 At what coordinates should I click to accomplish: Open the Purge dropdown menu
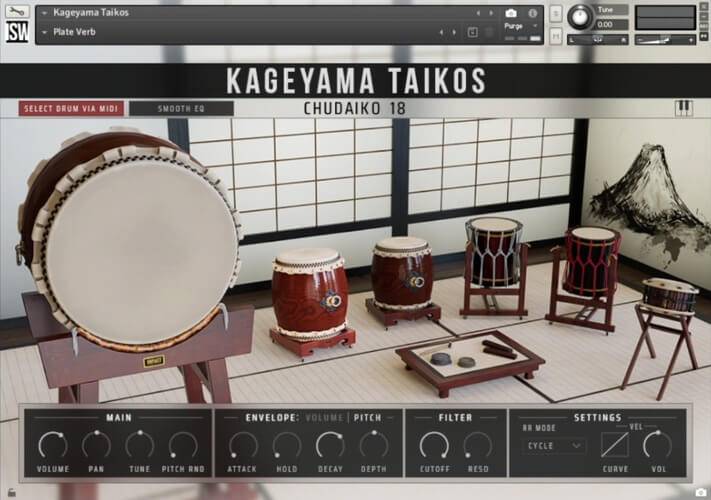click(x=521, y=26)
